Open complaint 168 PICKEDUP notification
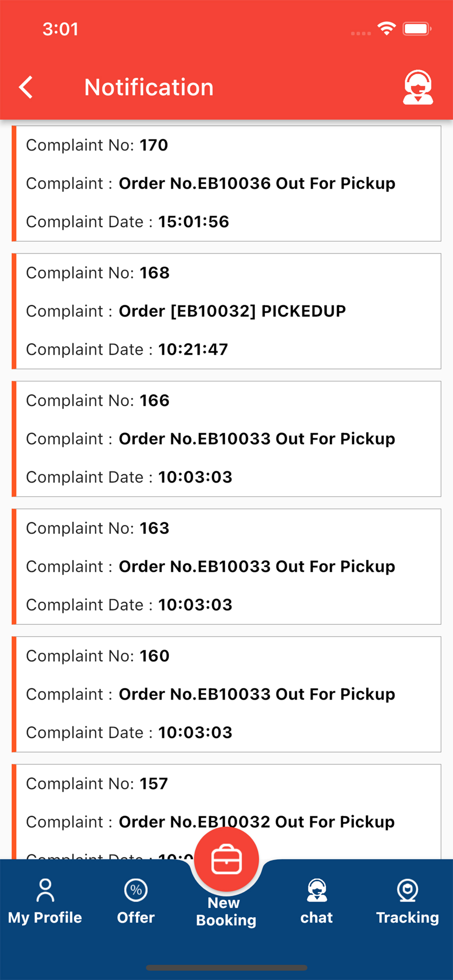453x980 pixels. pos(226,311)
